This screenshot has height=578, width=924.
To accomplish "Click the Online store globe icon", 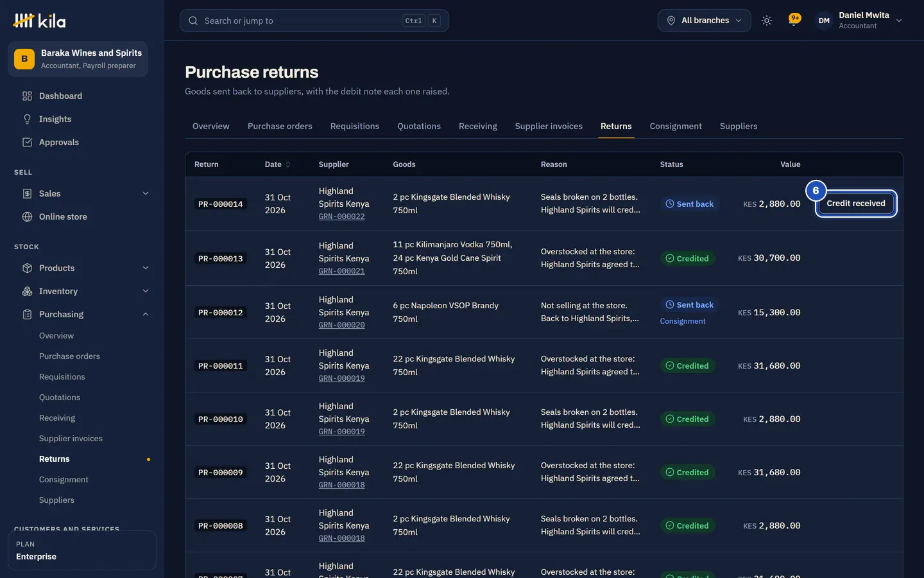I will (27, 216).
